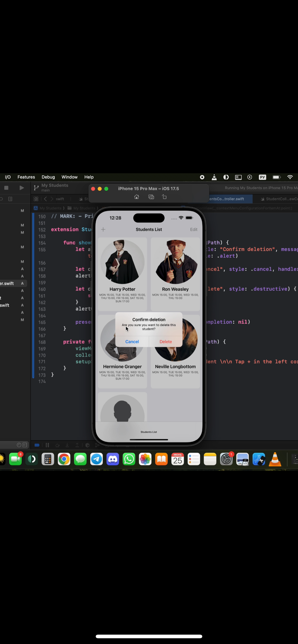Open System Settings from the dock
The image size is (298, 644).
pos(226,459)
